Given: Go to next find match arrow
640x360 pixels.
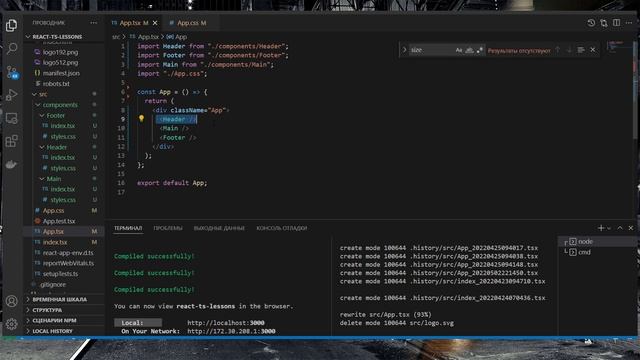Looking at the screenshot, I should [569, 50].
